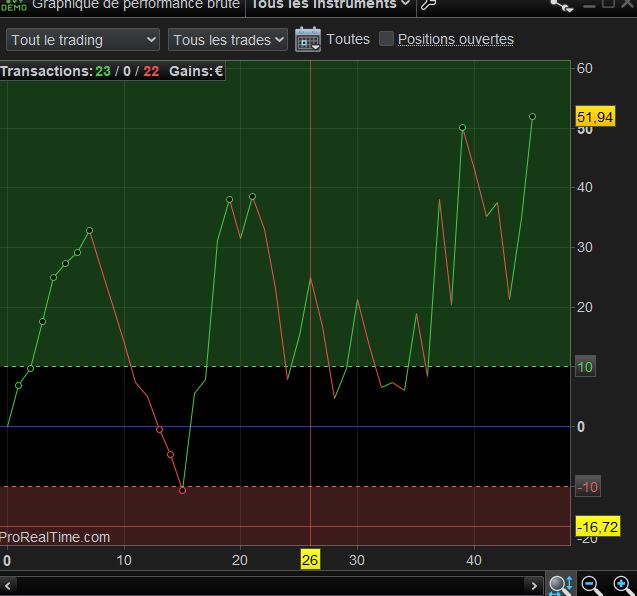Open the wrench settings icon
The image size is (637, 596).
[428, 4]
